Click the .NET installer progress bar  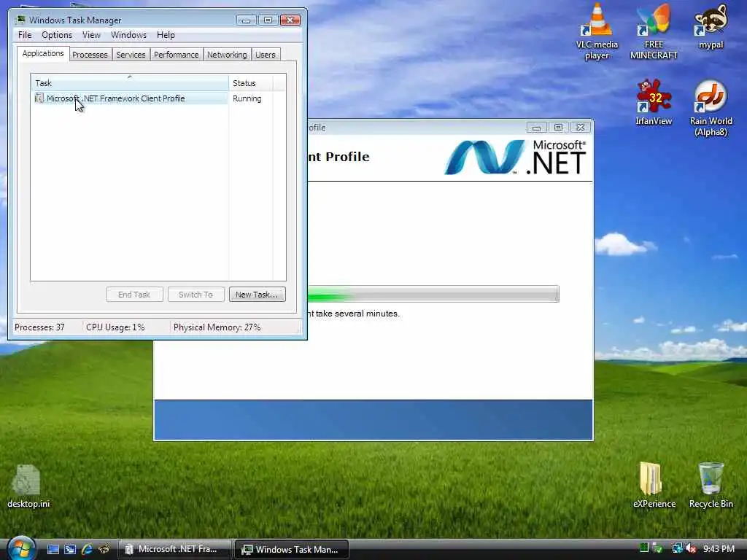[433, 294]
